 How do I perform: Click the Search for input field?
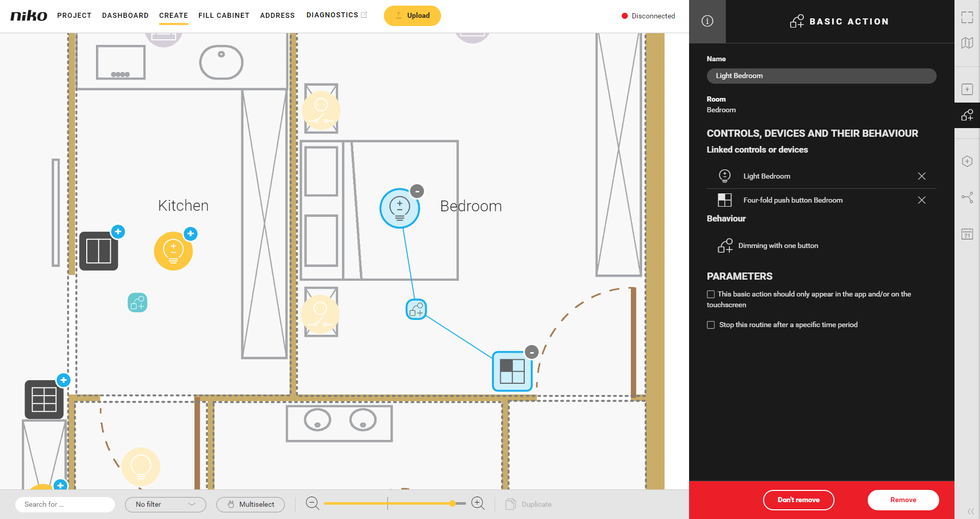(65, 504)
